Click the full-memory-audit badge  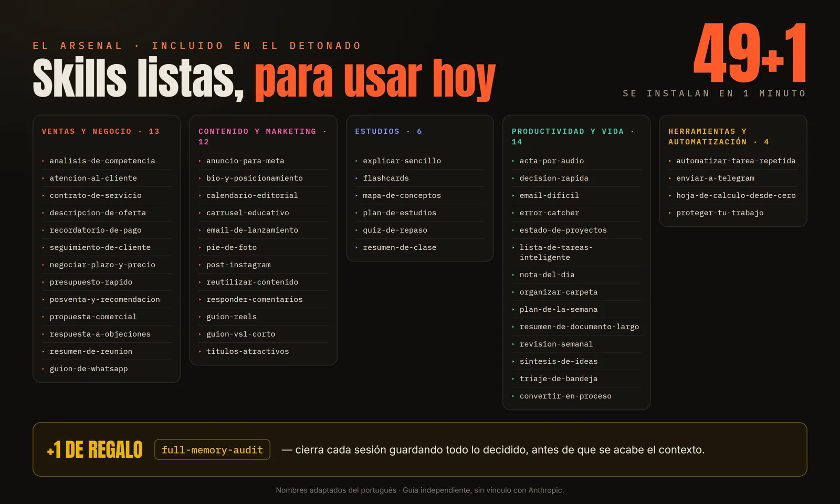point(212,449)
